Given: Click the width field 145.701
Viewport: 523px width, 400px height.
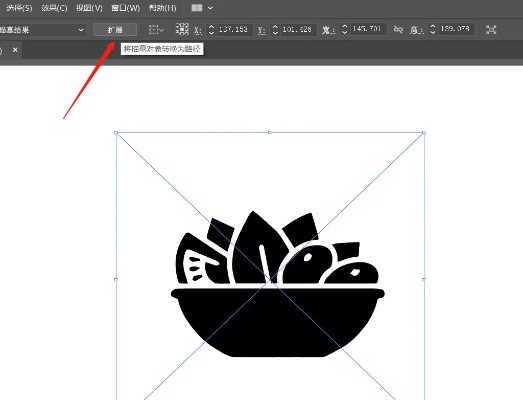Looking at the screenshot, I should tap(368, 29).
